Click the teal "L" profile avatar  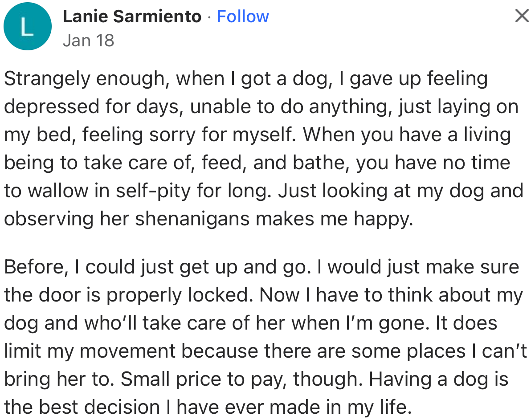pyautogui.click(x=27, y=27)
